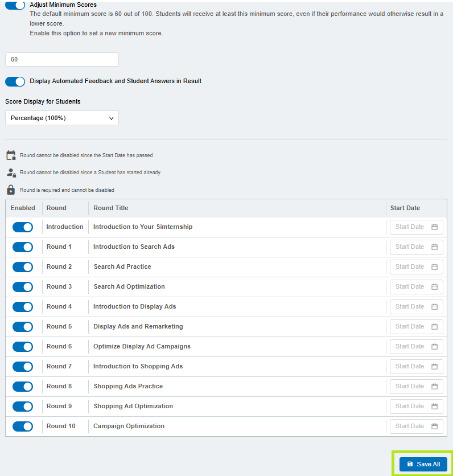This screenshot has height=476, width=453.
Task: Click the 'Round 10' label cell
Action: pos(61,426)
